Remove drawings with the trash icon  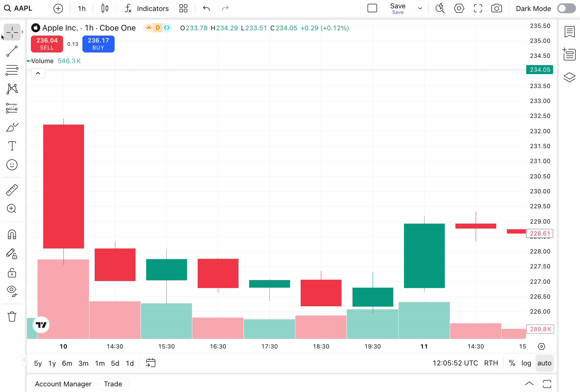[x=12, y=316]
